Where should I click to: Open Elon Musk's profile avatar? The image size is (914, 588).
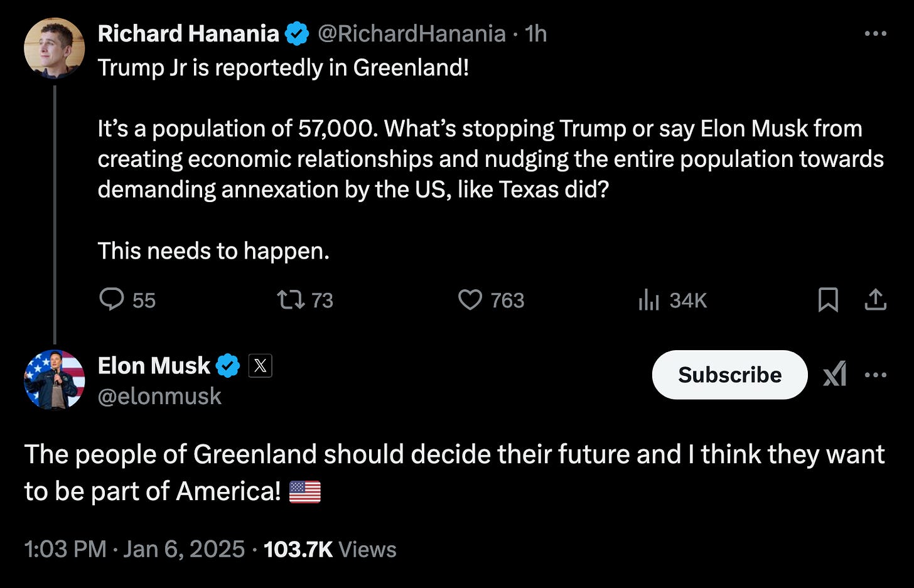55,380
